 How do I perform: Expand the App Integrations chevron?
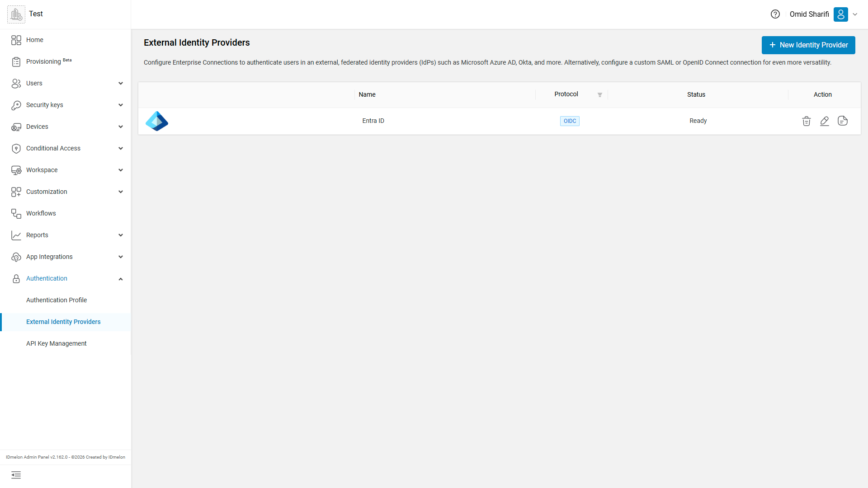pos(121,257)
